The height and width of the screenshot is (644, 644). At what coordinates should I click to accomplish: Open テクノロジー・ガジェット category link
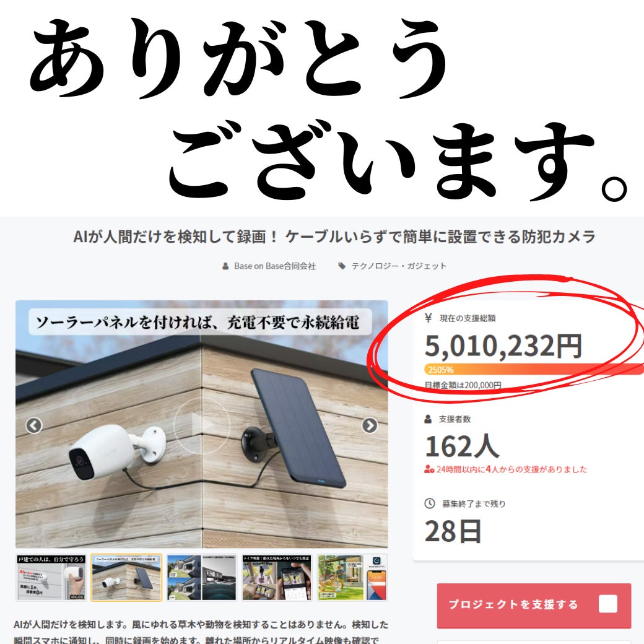(x=399, y=266)
